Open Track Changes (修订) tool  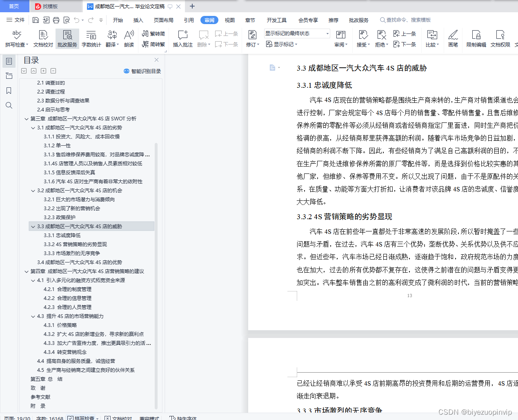pyautogui.click(x=253, y=39)
